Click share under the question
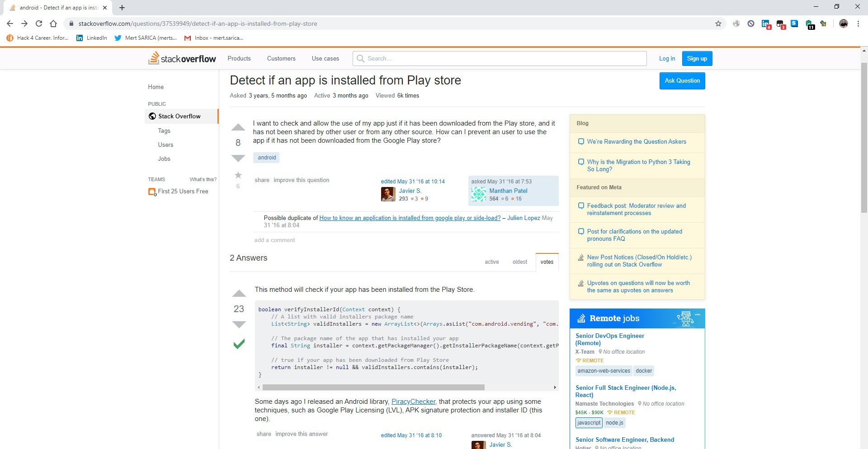The image size is (868, 449). (262, 180)
